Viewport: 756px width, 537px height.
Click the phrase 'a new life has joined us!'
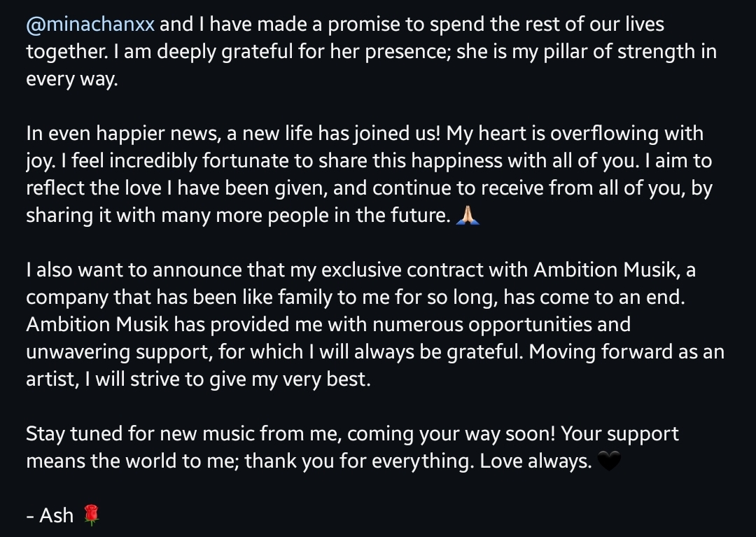click(334, 134)
